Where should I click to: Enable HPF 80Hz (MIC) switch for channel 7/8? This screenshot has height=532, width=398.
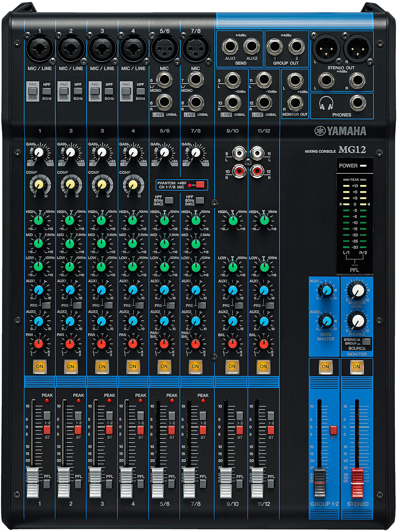click(x=200, y=200)
